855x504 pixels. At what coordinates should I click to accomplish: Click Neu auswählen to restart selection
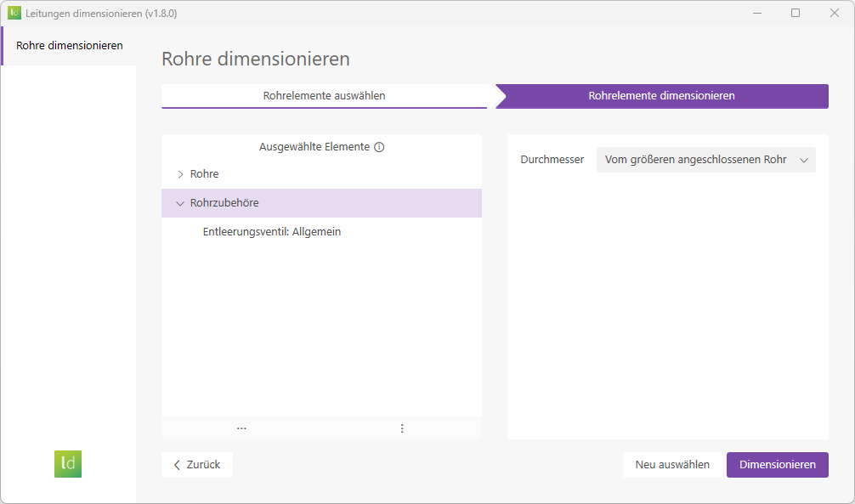pos(672,465)
